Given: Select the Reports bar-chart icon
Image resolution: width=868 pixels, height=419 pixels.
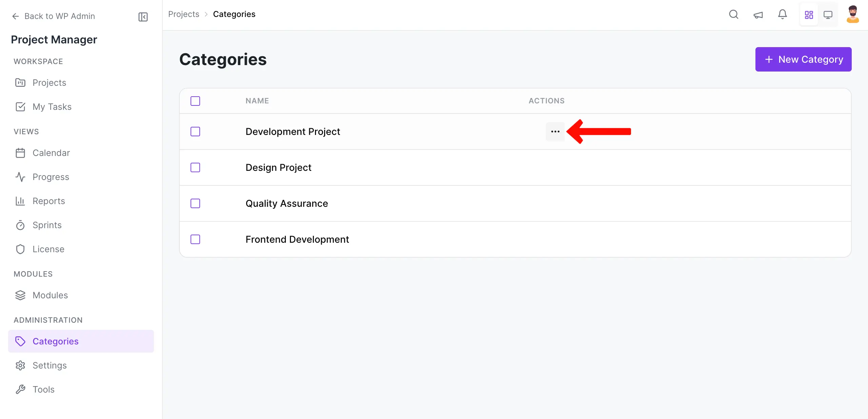Looking at the screenshot, I should (x=20, y=201).
